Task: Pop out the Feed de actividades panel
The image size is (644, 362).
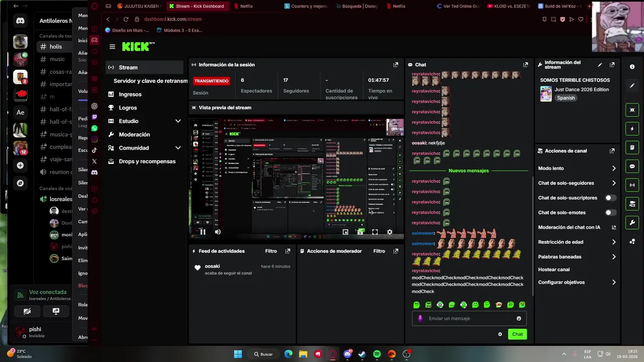Action: coord(288,251)
